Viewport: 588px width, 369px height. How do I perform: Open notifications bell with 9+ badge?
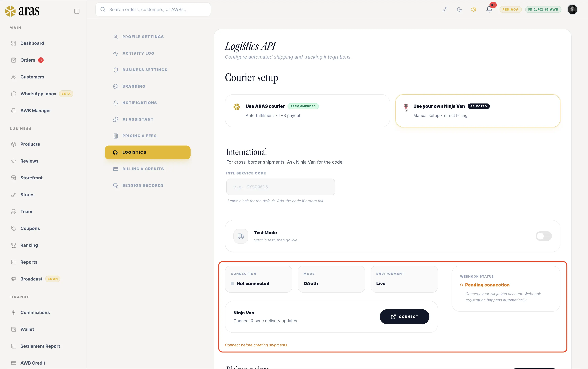click(x=489, y=9)
